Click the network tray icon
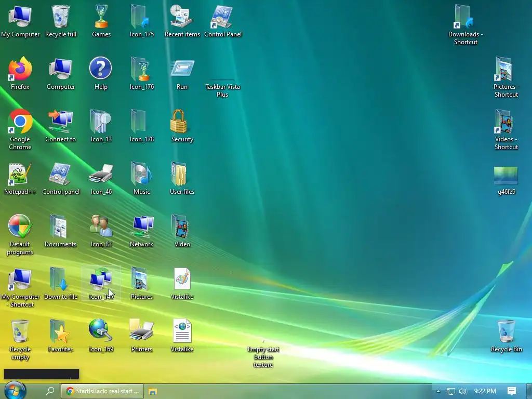 (450, 392)
